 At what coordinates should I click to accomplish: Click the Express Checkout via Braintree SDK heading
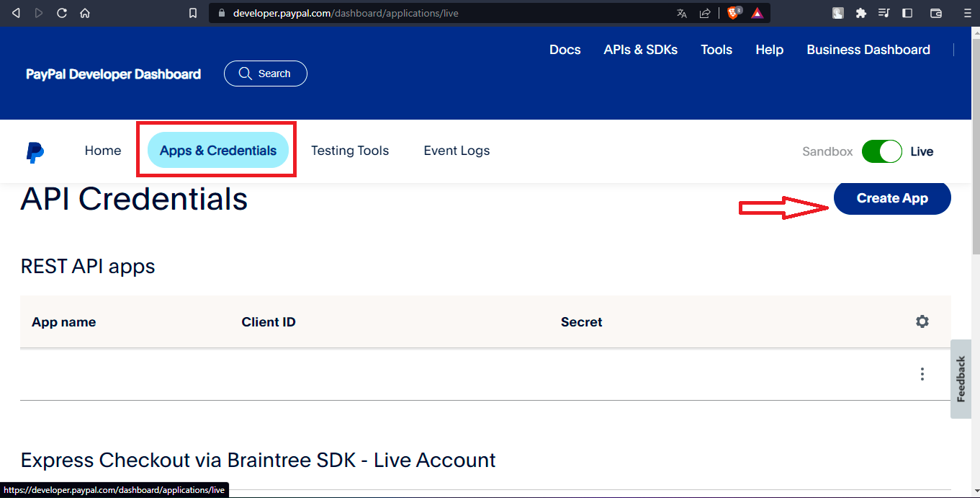point(258,460)
